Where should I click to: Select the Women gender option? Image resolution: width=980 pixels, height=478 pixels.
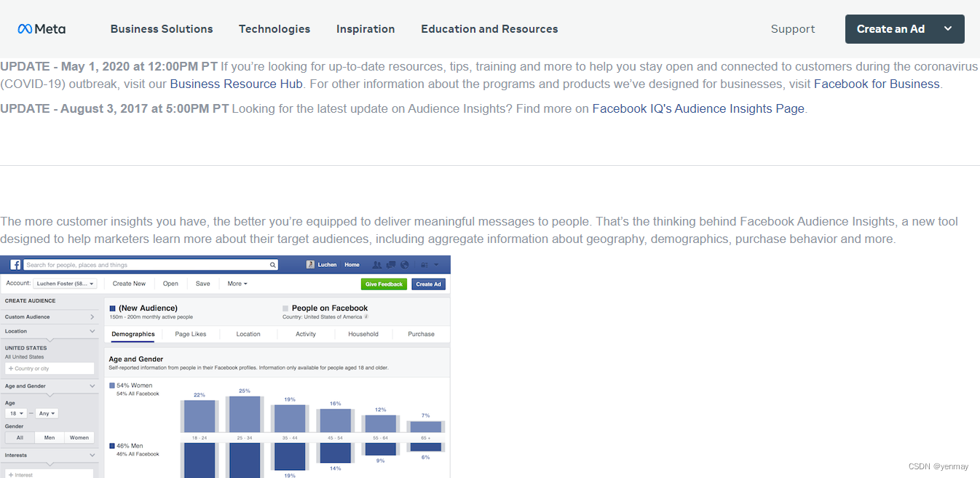click(x=79, y=437)
